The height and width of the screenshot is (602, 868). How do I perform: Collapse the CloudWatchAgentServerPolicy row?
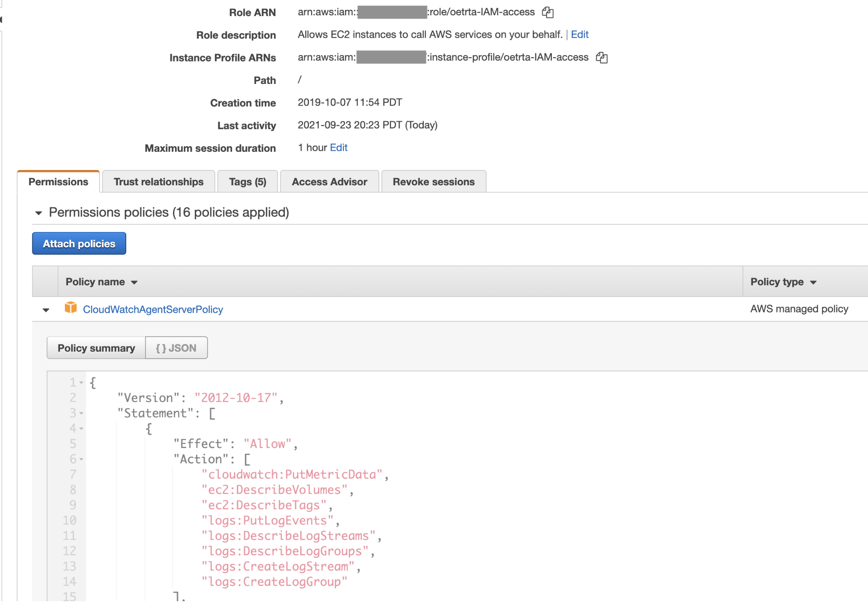[x=46, y=310]
